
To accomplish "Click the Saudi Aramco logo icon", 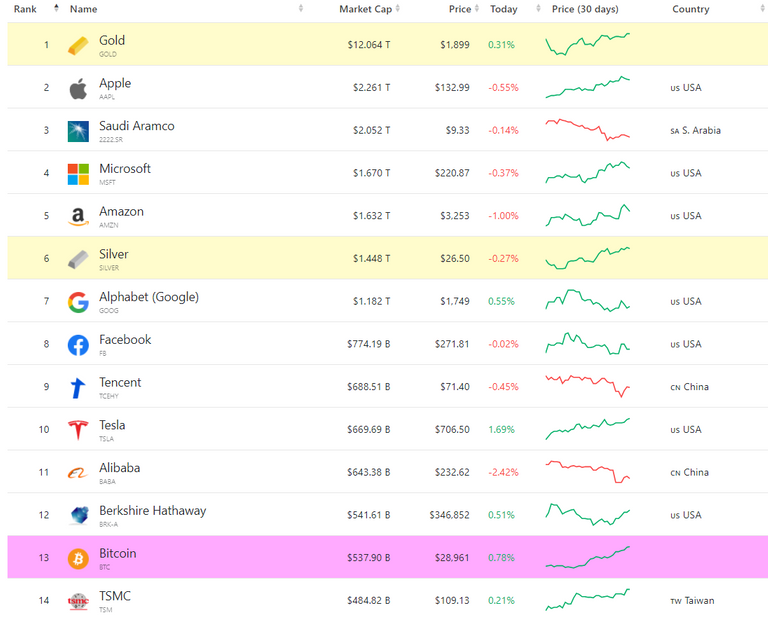I will [x=78, y=131].
